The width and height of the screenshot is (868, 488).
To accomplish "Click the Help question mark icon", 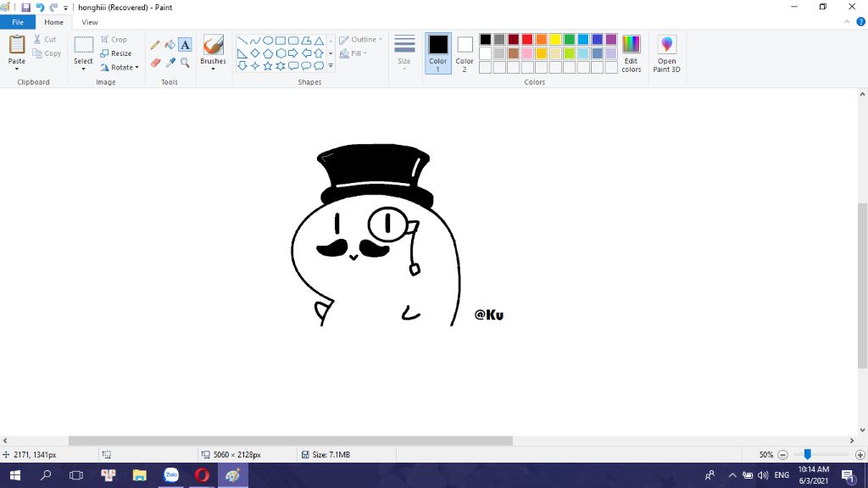I will (861, 22).
